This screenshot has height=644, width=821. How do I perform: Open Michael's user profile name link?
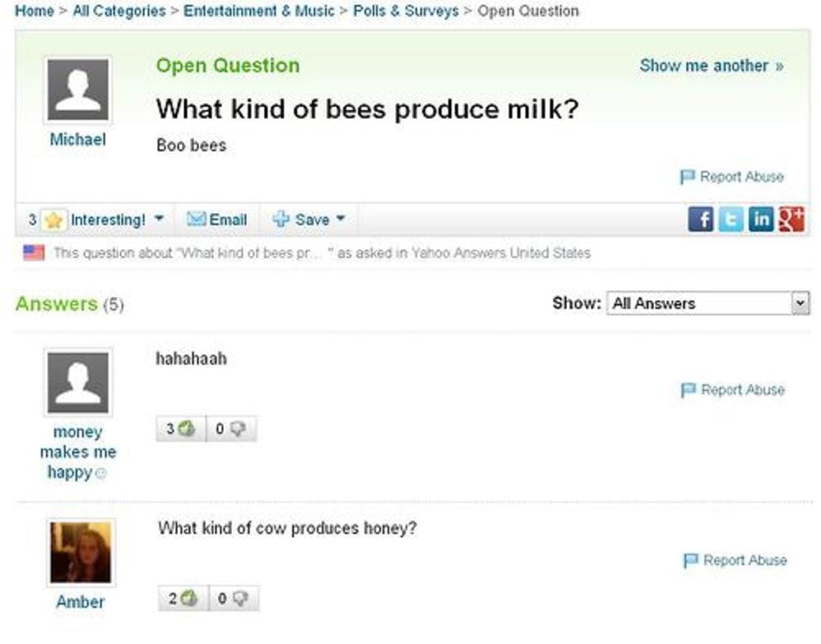[x=78, y=140]
